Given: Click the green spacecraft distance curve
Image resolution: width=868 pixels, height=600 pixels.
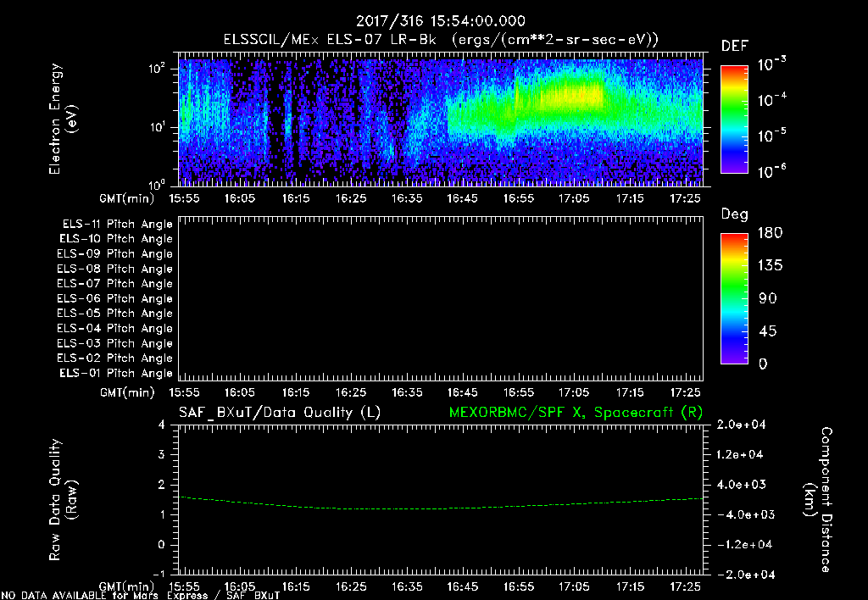Looking at the screenshot, I should click(441, 503).
